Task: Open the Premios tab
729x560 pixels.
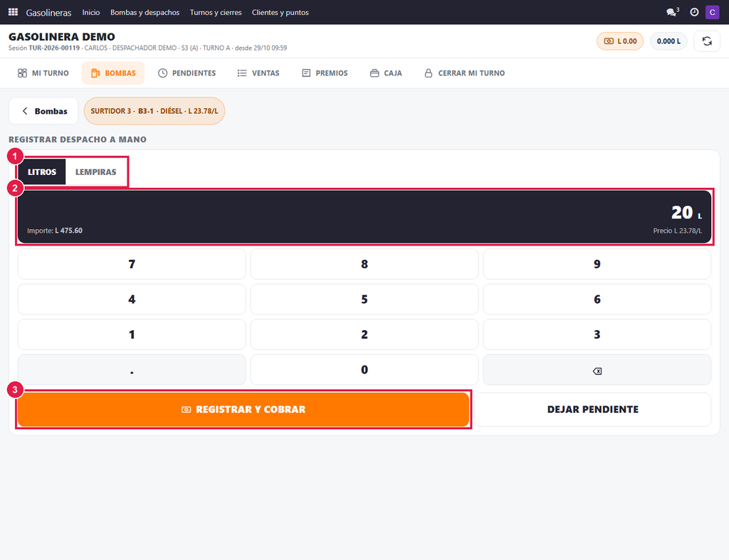Action: click(x=325, y=73)
